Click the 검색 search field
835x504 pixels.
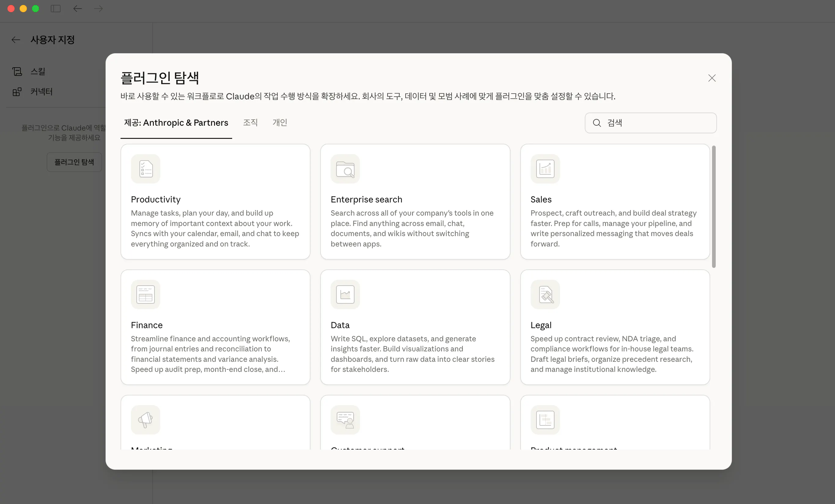pos(657,123)
